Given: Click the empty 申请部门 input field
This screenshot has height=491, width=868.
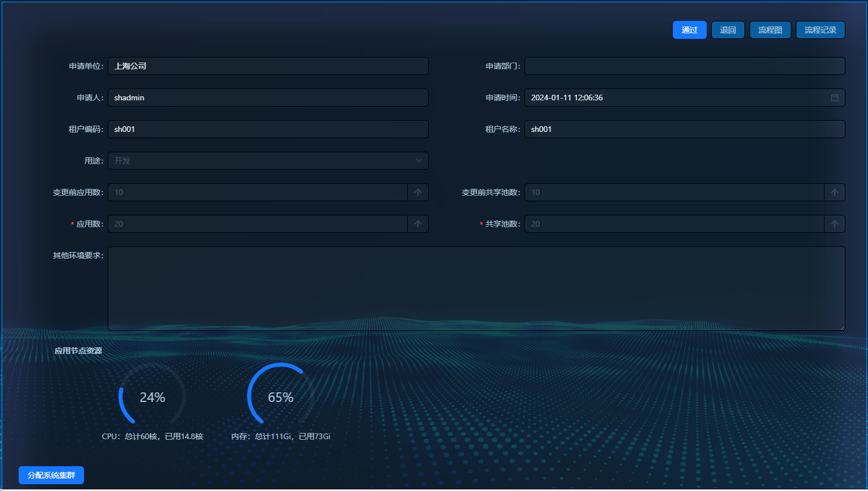Looking at the screenshot, I should (x=685, y=66).
